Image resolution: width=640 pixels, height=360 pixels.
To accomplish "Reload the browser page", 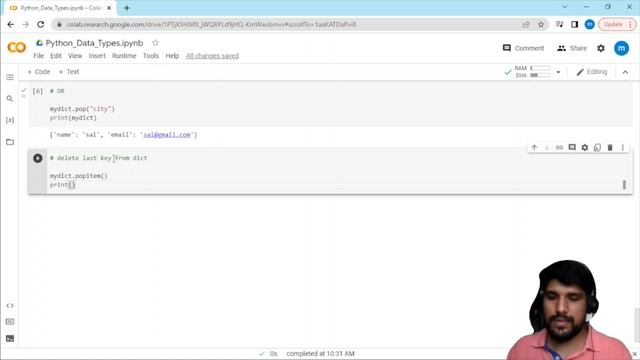I will 40,24.
